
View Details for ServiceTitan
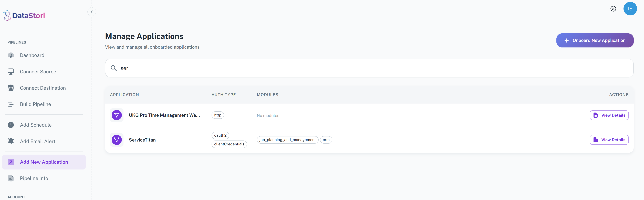click(x=609, y=140)
